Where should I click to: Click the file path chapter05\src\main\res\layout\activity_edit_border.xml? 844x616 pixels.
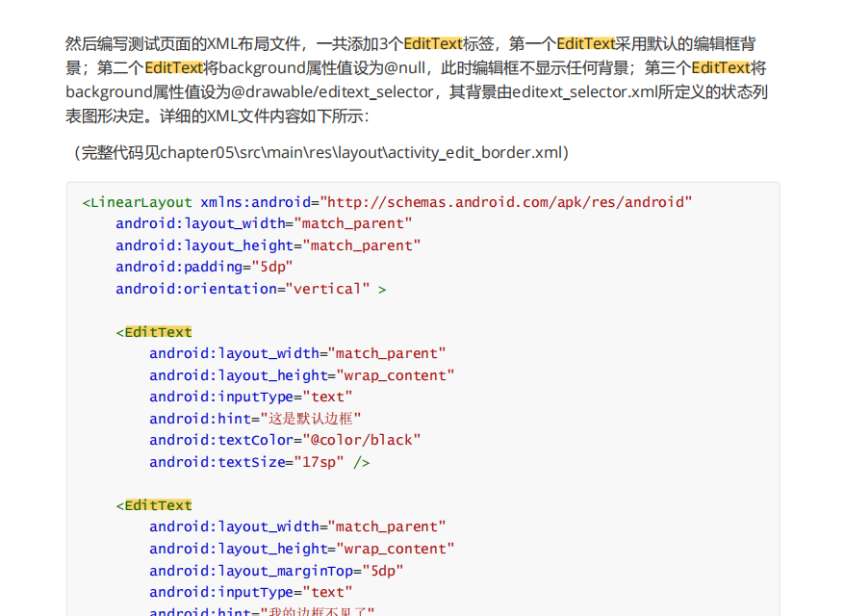(361, 153)
